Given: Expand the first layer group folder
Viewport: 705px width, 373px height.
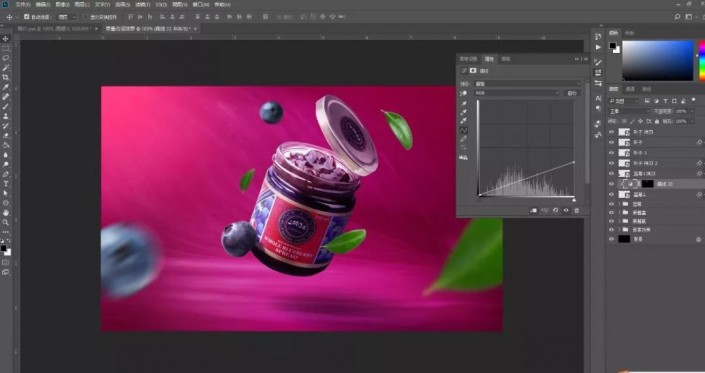Looking at the screenshot, I should 620,204.
